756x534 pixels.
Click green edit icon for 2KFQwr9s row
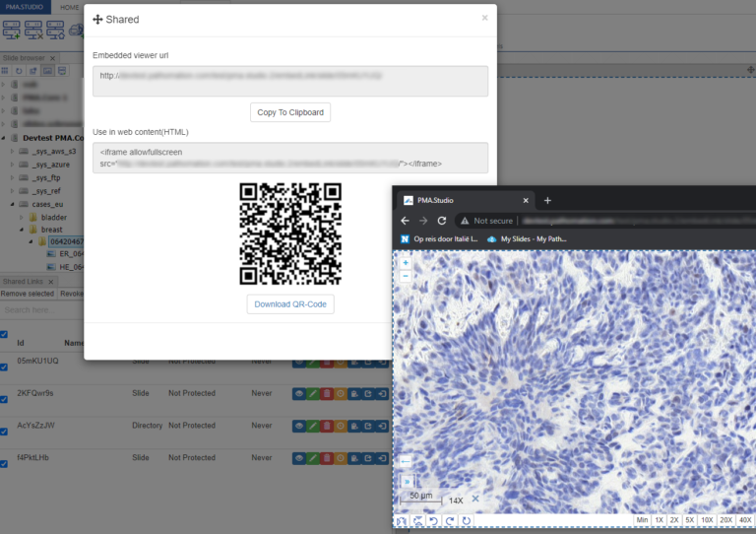pyautogui.click(x=314, y=393)
